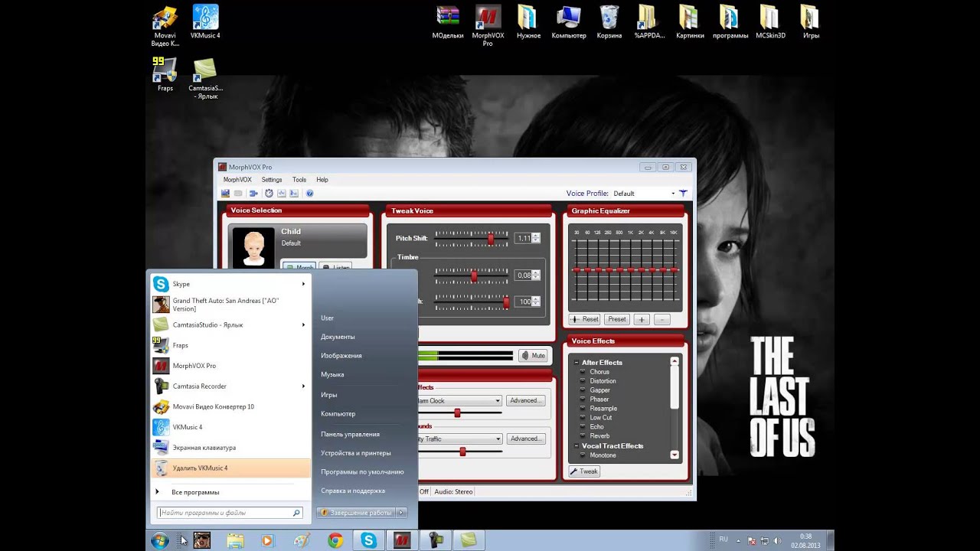The height and width of the screenshot is (551, 980).
Task: Click the voice doctor plug icon in toolbar
Action: [253, 194]
